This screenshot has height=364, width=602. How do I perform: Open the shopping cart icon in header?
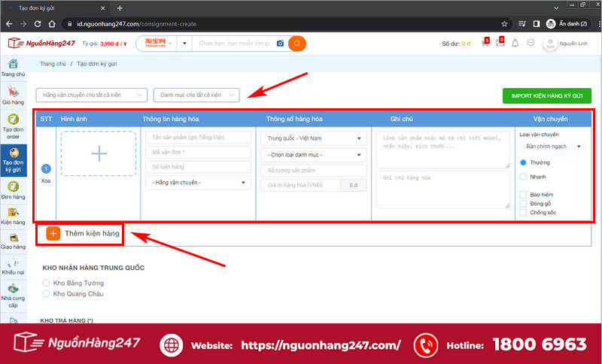click(485, 43)
